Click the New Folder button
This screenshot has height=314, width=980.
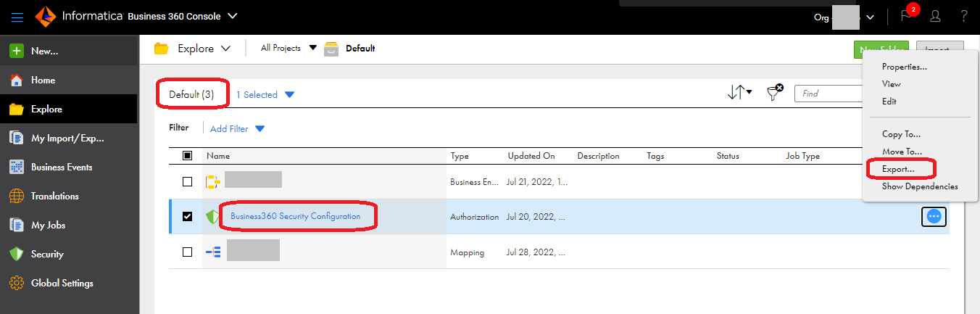(881, 50)
